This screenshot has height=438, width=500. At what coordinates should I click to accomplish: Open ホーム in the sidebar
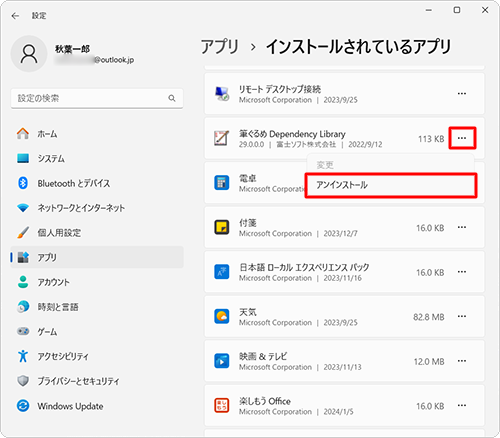pyautogui.click(x=97, y=134)
